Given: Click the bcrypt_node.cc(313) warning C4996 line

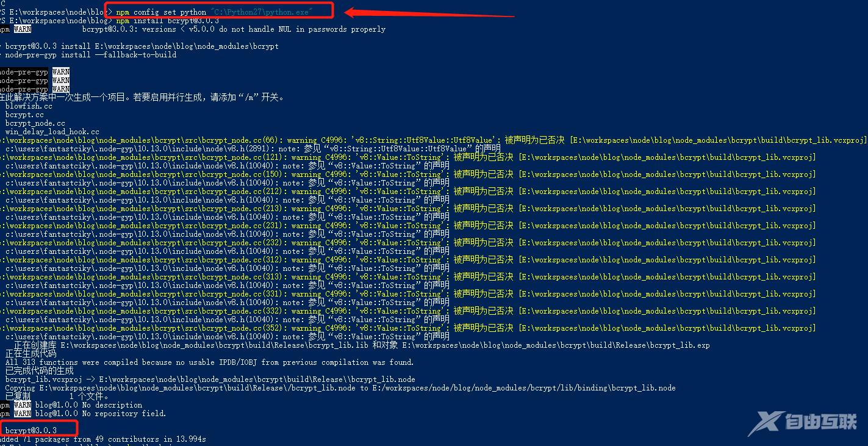Looking at the screenshot, I should pyautogui.click(x=408, y=277).
